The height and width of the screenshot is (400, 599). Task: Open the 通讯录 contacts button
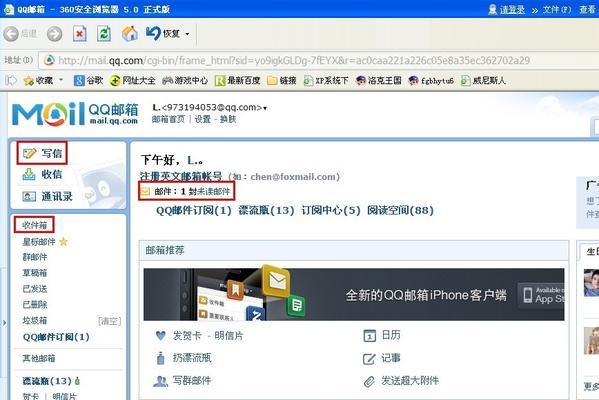(x=47, y=196)
